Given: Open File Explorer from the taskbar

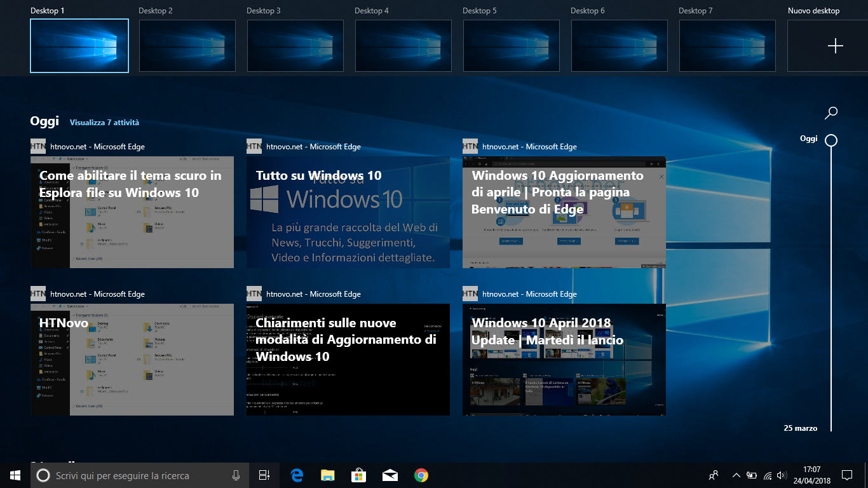Looking at the screenshot, I should coord(327,475).
